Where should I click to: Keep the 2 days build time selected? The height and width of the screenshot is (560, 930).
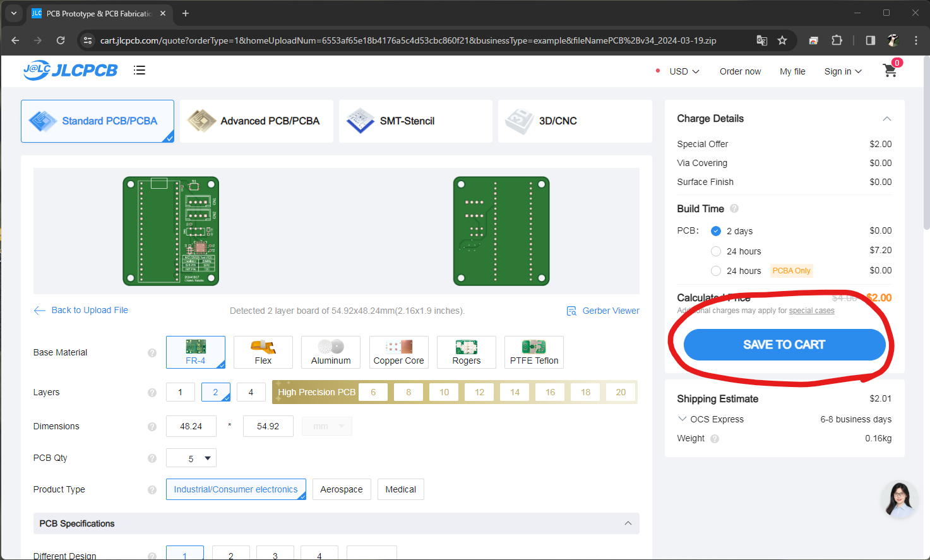[x=716, y=231]
